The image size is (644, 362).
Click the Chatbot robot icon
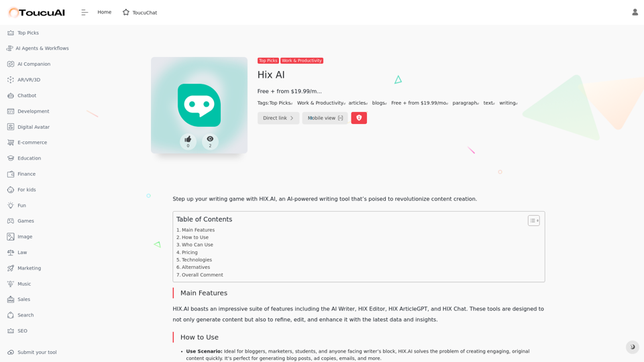point(11,96)
